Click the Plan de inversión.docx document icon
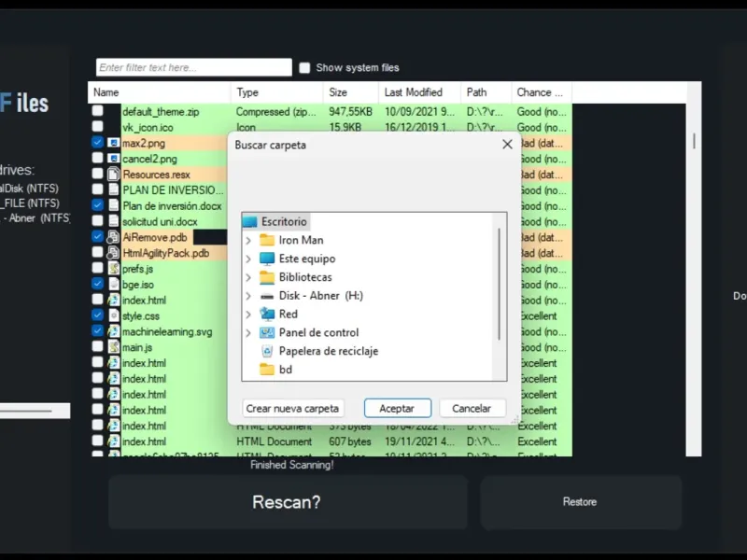 113,205
